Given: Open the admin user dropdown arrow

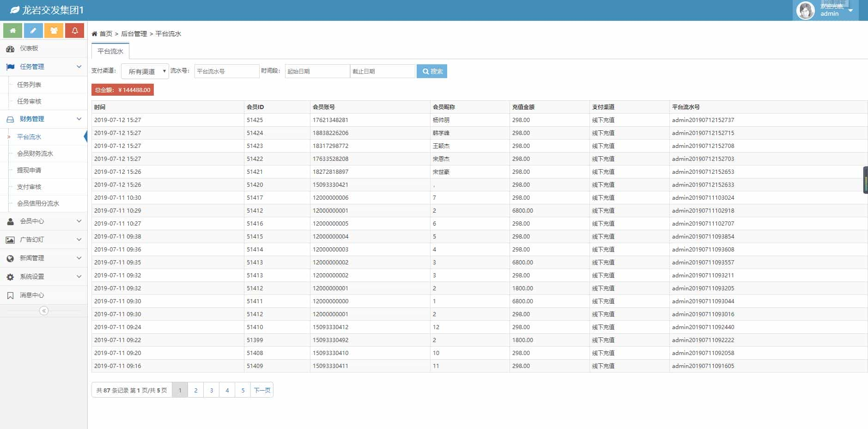Looking at the screenshot, I should pyautogui.click(x=850, y=11).
